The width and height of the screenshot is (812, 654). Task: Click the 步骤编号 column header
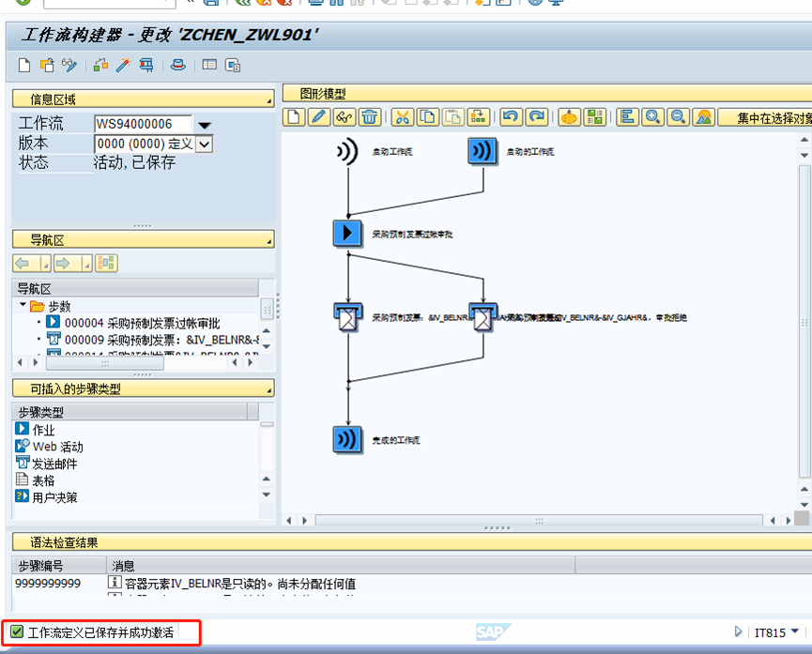point(58,565)
